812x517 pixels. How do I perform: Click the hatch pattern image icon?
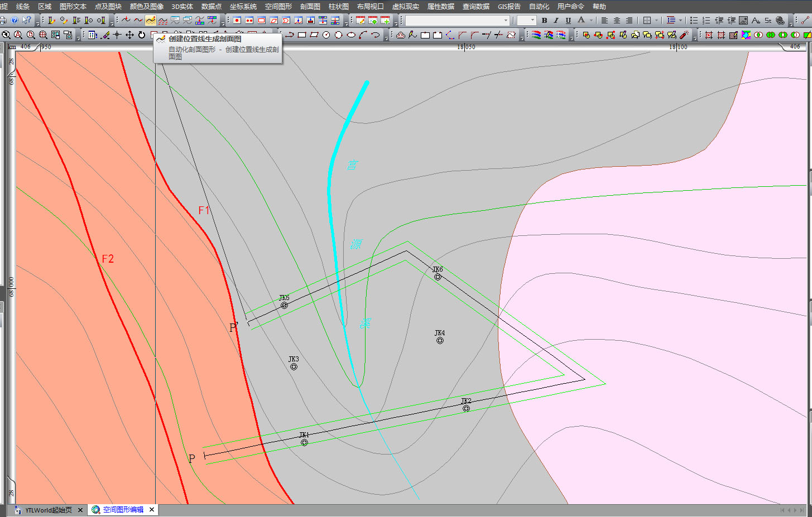tap(743, 20)
